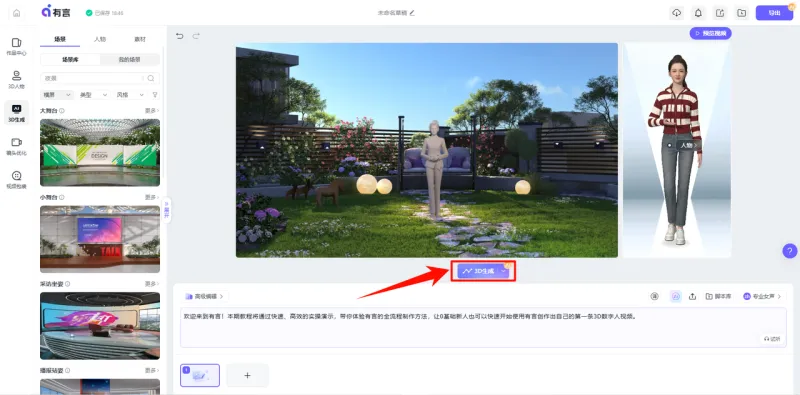Click the 人物 label on avatar
The image size is (800, 395).
coord(688,145)
